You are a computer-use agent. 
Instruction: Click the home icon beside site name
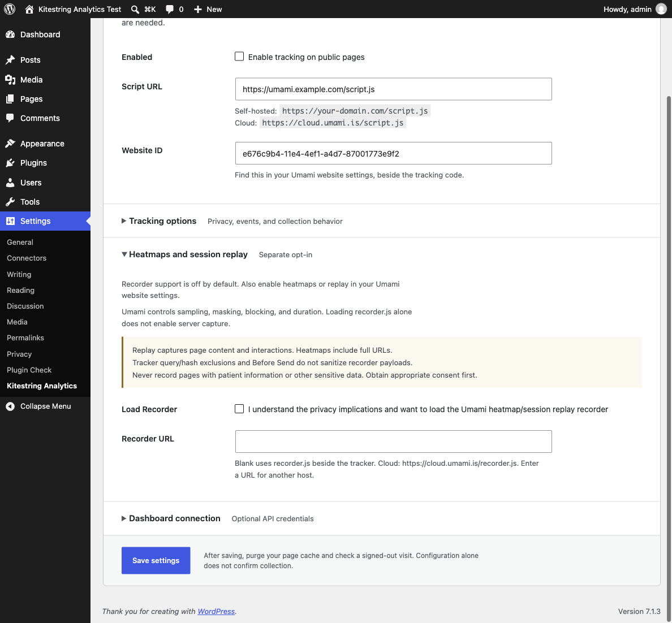pyautogui.click(x=29, y=9)
